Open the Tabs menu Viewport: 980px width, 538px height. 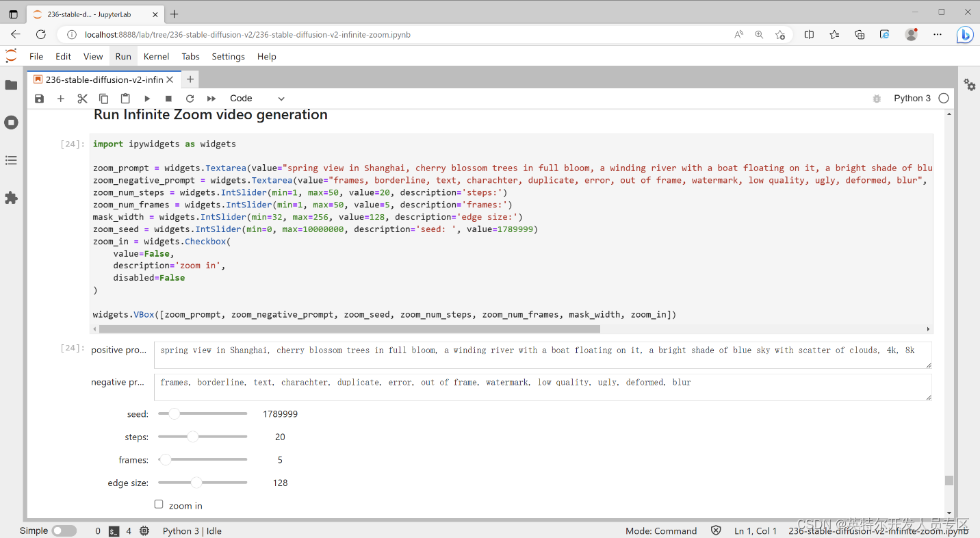pyautogui.click(x=190, y=56)
